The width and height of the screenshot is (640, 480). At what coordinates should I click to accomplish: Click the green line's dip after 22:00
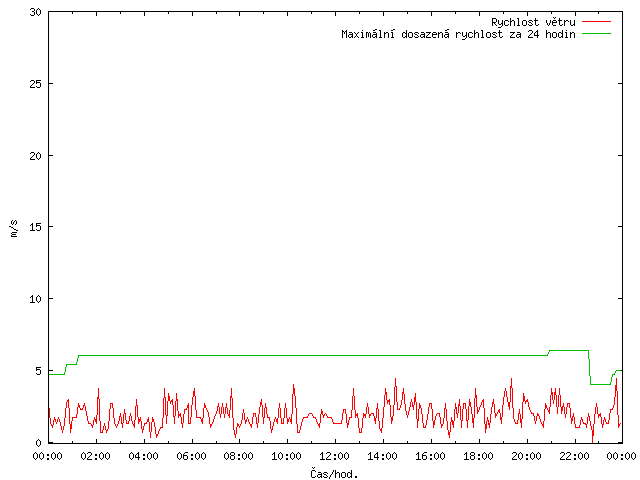click(x=600, y=384)
